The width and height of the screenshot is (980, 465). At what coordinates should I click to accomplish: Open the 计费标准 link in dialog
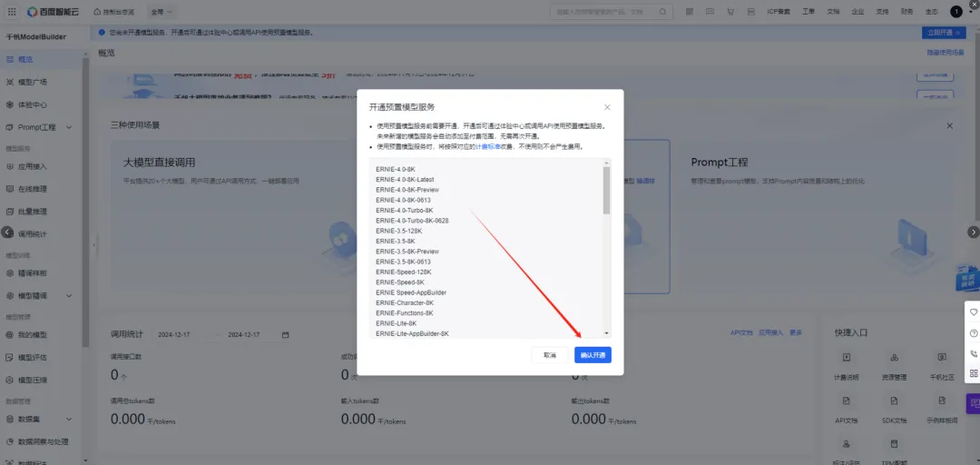click(x=487, y=146)
